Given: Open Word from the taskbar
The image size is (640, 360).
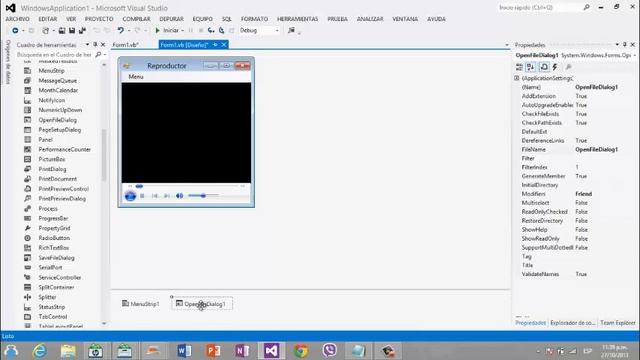Looking at the screenshot, I should click(184, 351).
